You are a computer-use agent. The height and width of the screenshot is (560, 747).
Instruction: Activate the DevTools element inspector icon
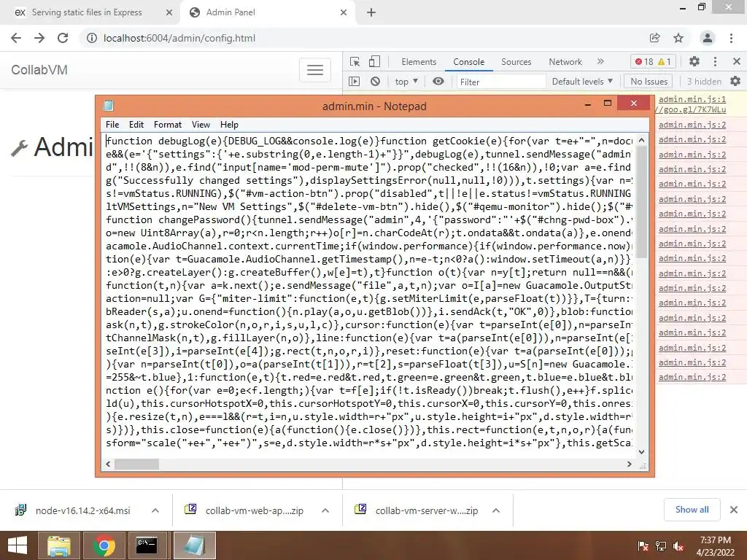click(x=355, y=61)
